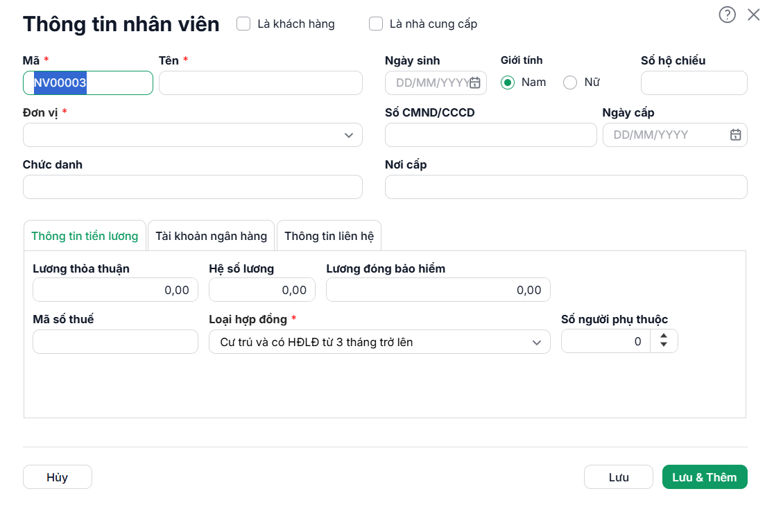Viewport: 765px width, 532px height.
Task: Click the Hủy button
Action: pyautogui.click(x=58, y=477)
